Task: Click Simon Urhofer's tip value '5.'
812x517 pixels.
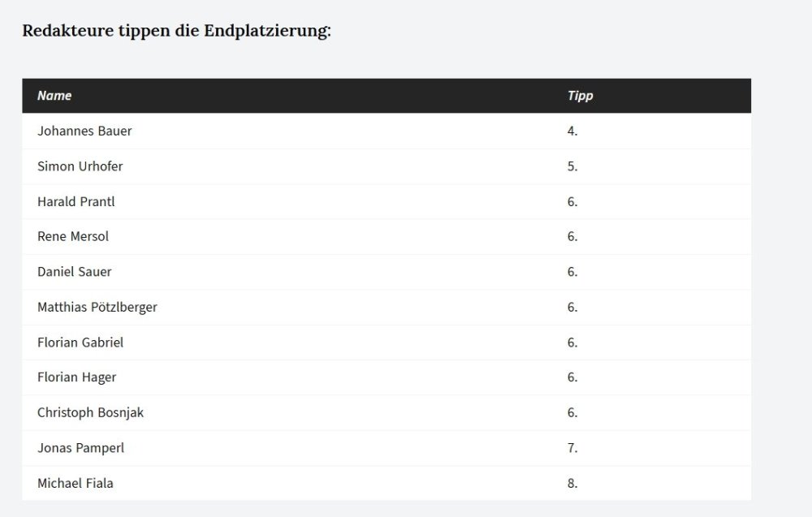Action: pyautogui.click(x=572, y=166)
